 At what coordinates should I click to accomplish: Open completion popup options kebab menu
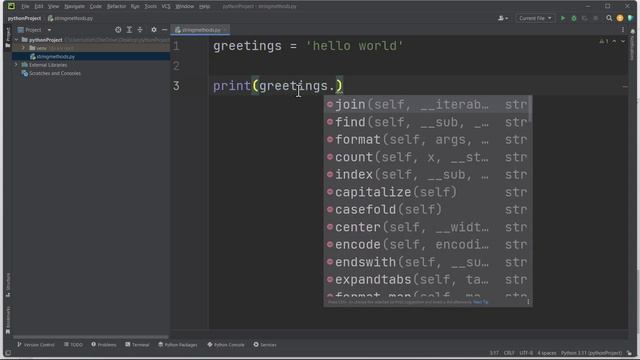point(528,302)
